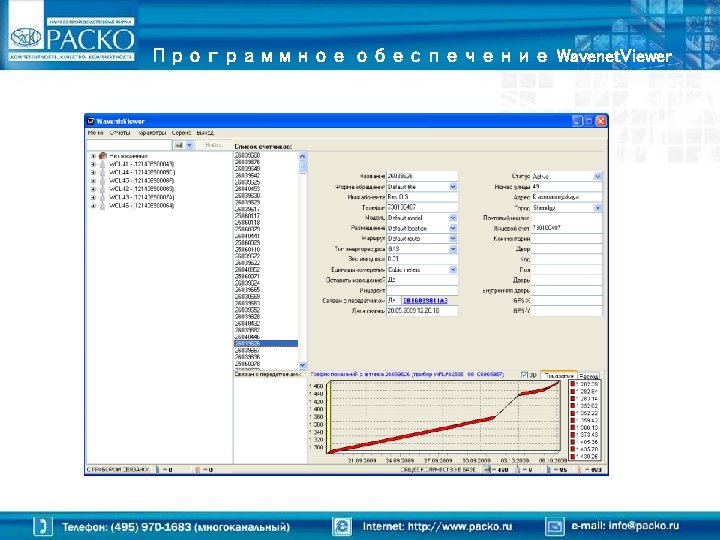Image resolution: width=720 pixels, height=540 pixels.
Task: Select highlighted counter 26039526 in the list
Action: (266, 343)
